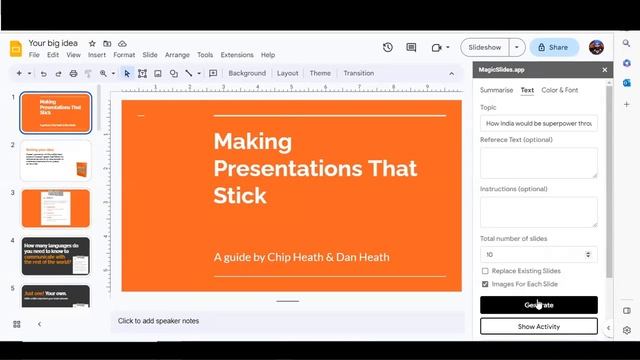Open the Format menu
Screen dimensions: 640x360
pyautogui.click(x=124, y=55)
